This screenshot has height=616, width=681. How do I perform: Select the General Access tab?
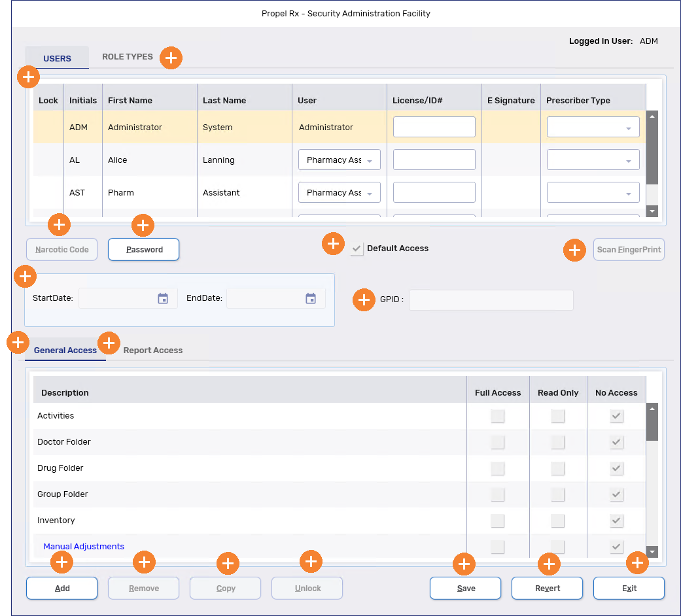click(65, 350)
